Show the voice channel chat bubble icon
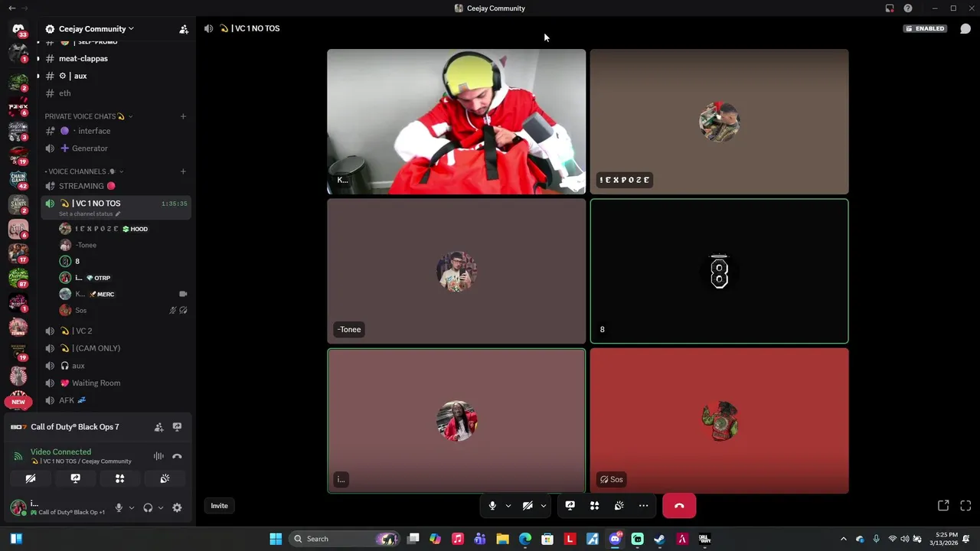Screen dimensions: 980x551 pyautogui.click(x=965, y=28)
